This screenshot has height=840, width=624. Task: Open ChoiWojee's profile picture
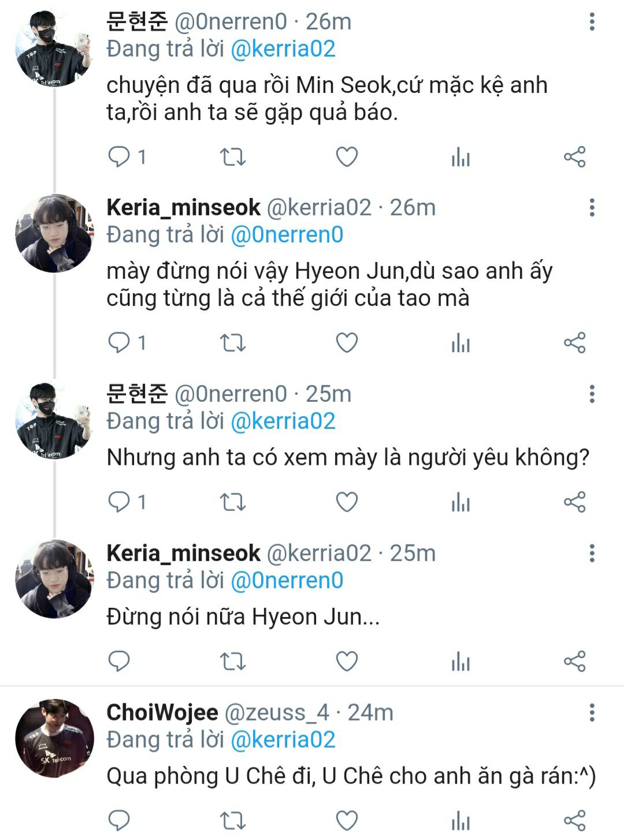(54, 738)
